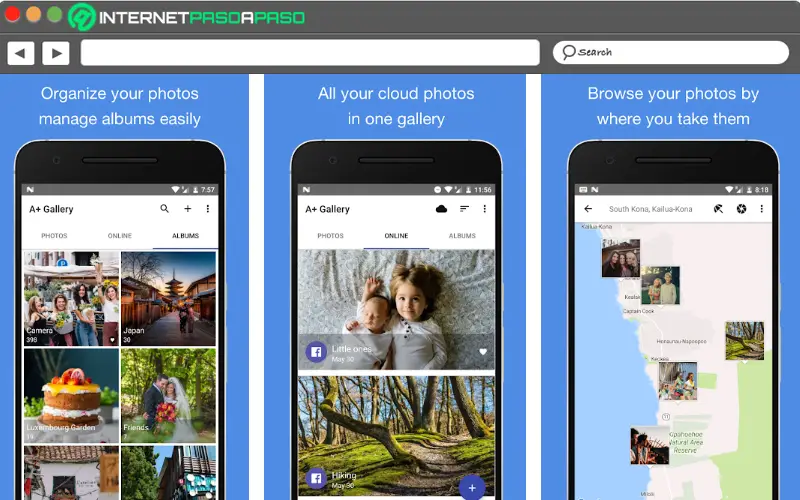Open the couple photo map pin near Kealakekua
The width and height of the screenshot is (800, 500).
coord(660,285)
